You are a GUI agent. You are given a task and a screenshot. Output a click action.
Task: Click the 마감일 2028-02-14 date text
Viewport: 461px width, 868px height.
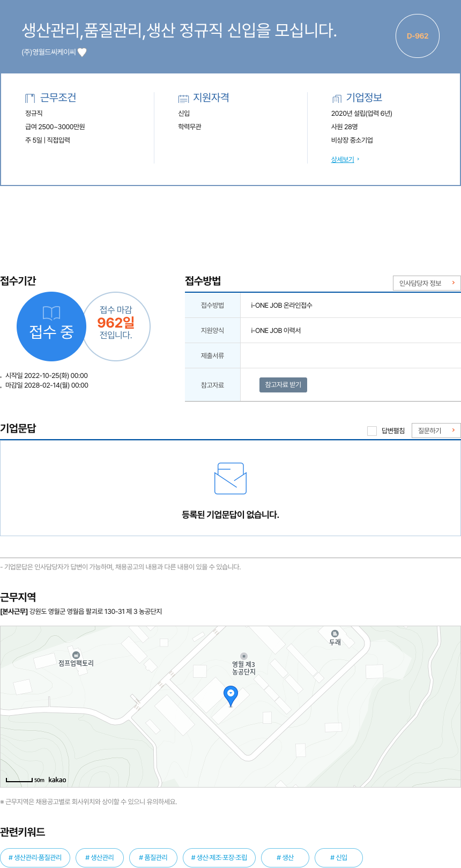47,385
